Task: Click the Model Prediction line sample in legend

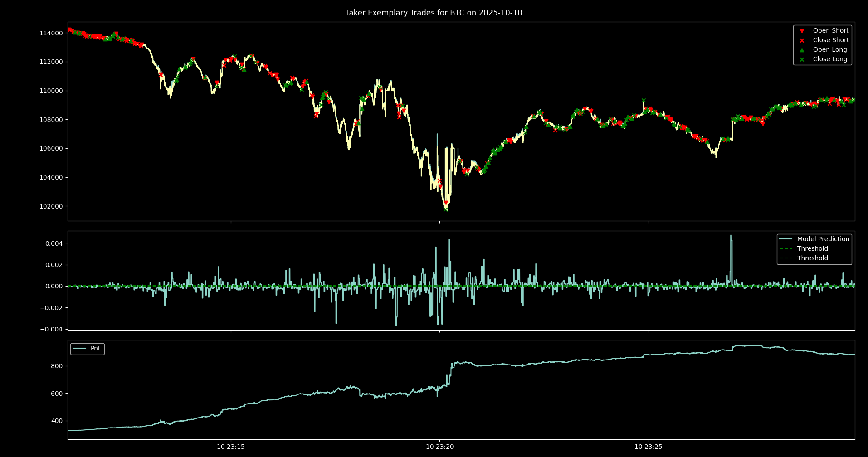Action: (x=786, y=239)
